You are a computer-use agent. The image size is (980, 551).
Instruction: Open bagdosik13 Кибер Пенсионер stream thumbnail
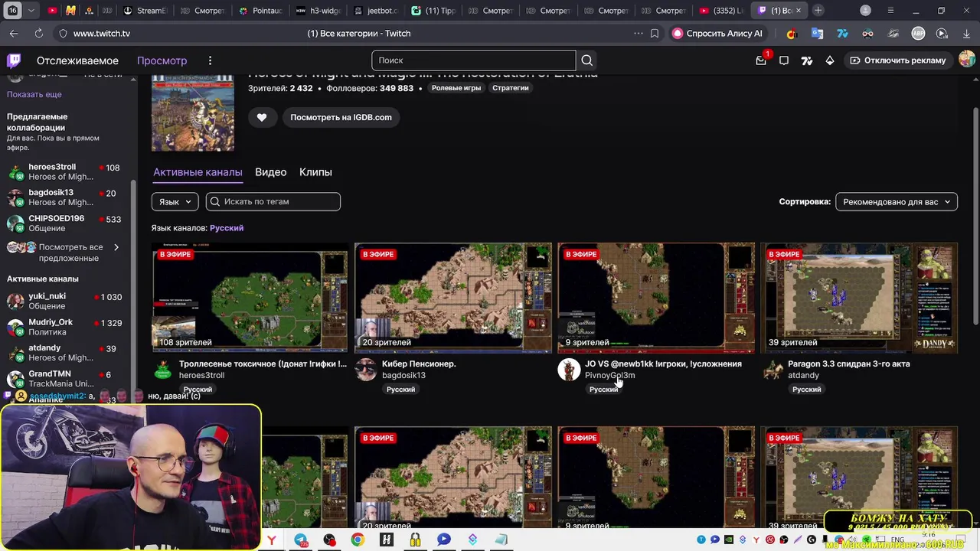[452, 298]
